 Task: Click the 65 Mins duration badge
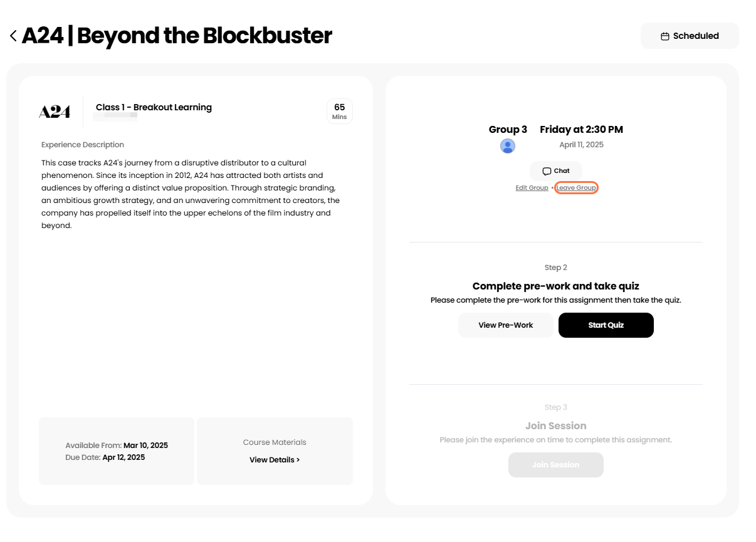pos(340,111)
